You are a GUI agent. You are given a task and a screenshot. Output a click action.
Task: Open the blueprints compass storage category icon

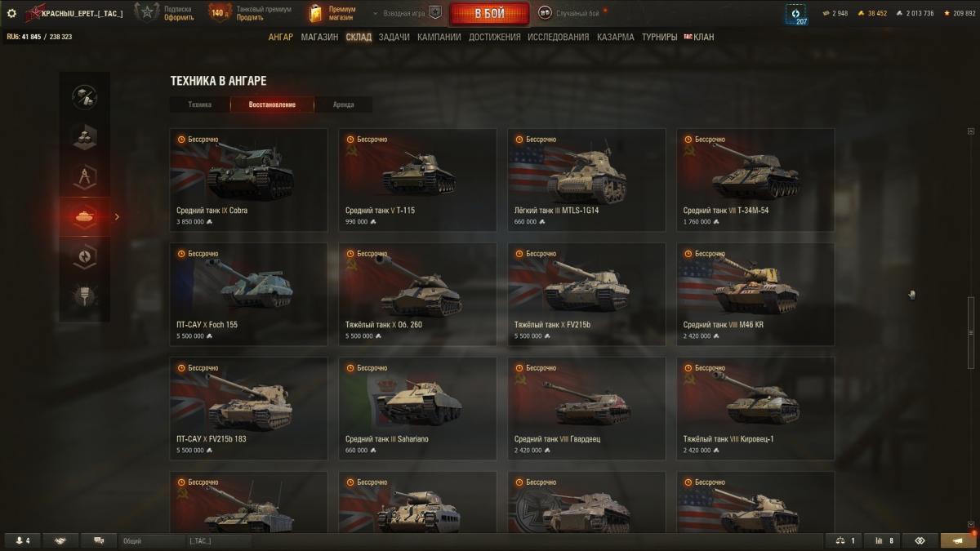click(x=85, y=176)
